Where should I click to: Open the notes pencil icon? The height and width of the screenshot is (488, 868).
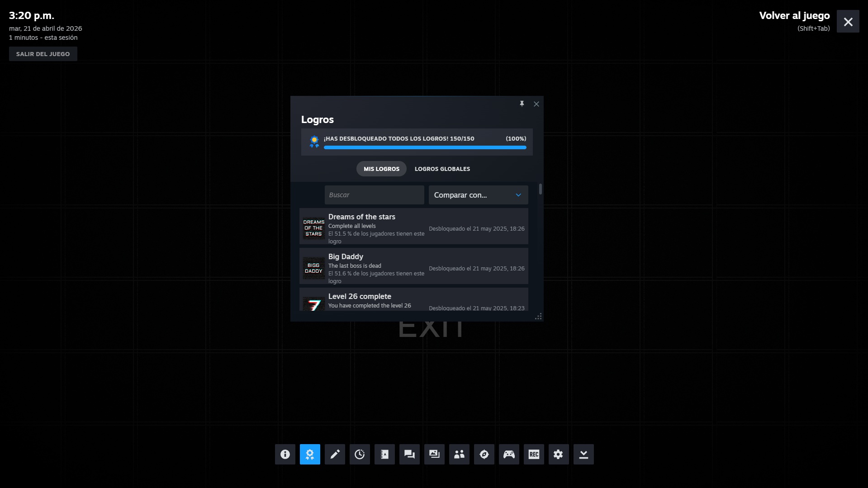335,454
